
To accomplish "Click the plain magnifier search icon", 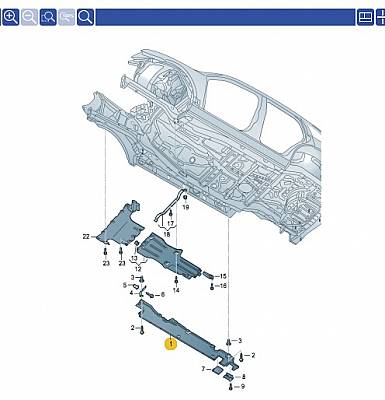I will pos(85,17).
